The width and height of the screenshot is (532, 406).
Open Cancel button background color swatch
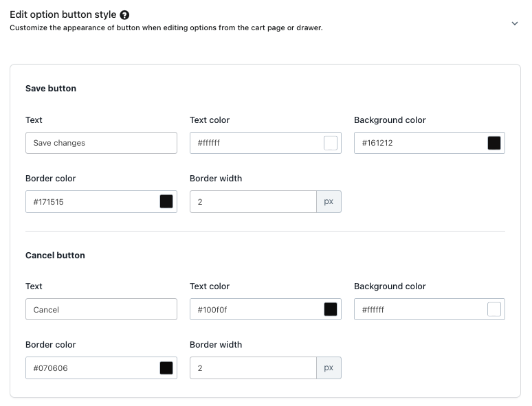(x=494, y=309)
